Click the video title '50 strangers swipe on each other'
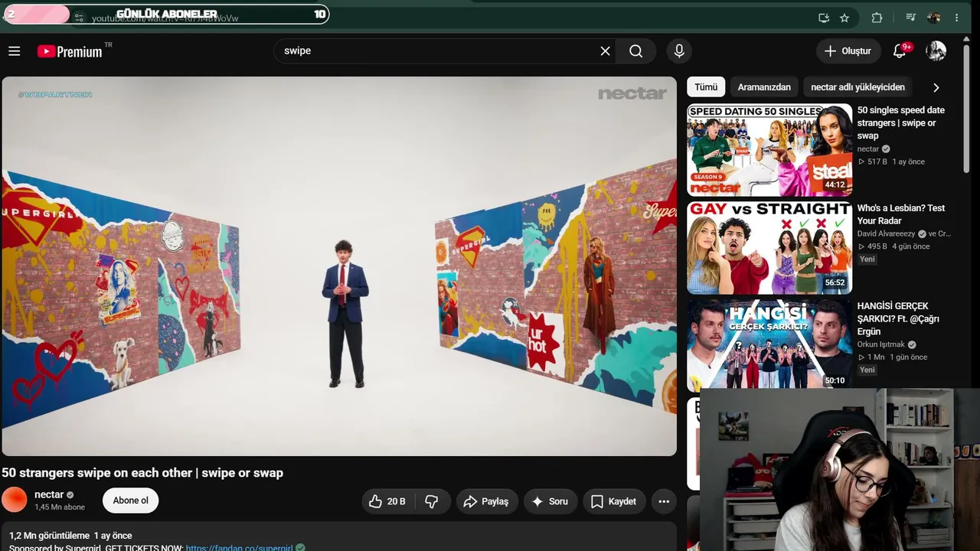Screen dimensions: 980x551 [142, 473]
